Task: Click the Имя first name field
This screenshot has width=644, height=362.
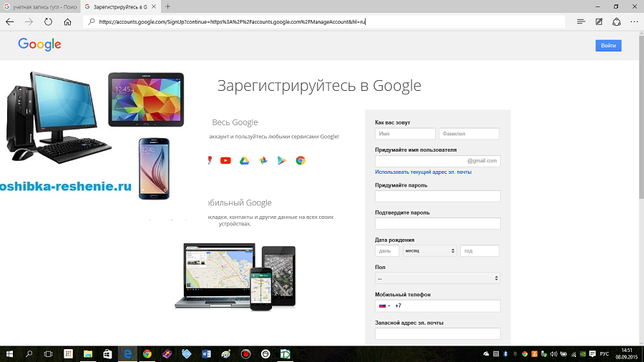Action: 405,133
